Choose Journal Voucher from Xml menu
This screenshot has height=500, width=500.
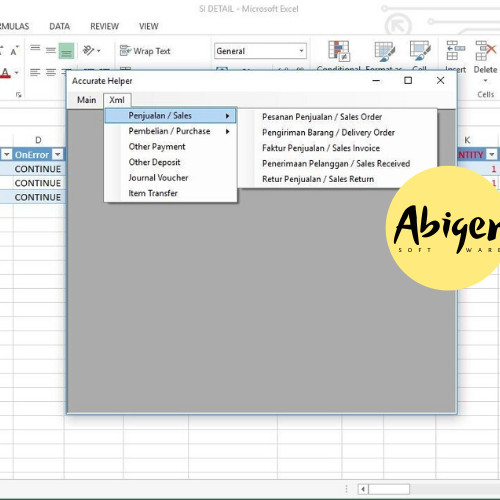click(x=171, y=178)
